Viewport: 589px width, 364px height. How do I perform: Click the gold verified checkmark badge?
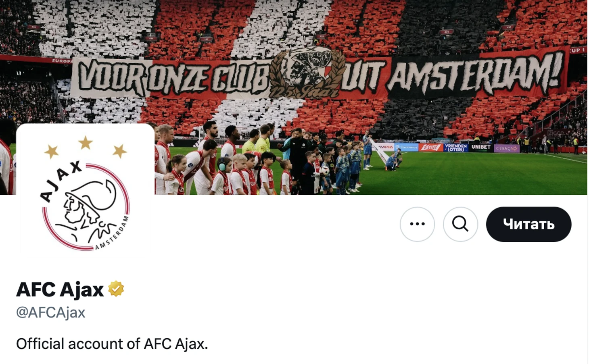click(116, 289)
